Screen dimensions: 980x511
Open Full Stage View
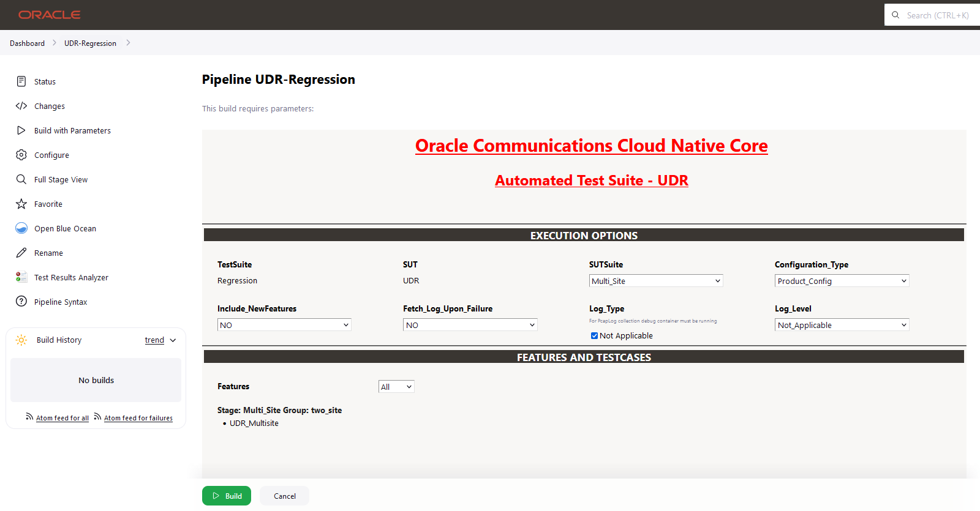pyautogui.click(x=61, y=180)
